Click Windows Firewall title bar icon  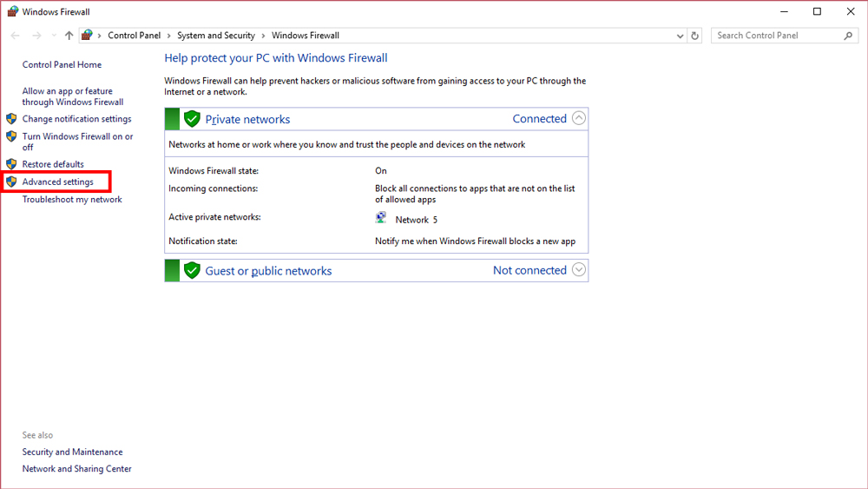pos(12,11)
